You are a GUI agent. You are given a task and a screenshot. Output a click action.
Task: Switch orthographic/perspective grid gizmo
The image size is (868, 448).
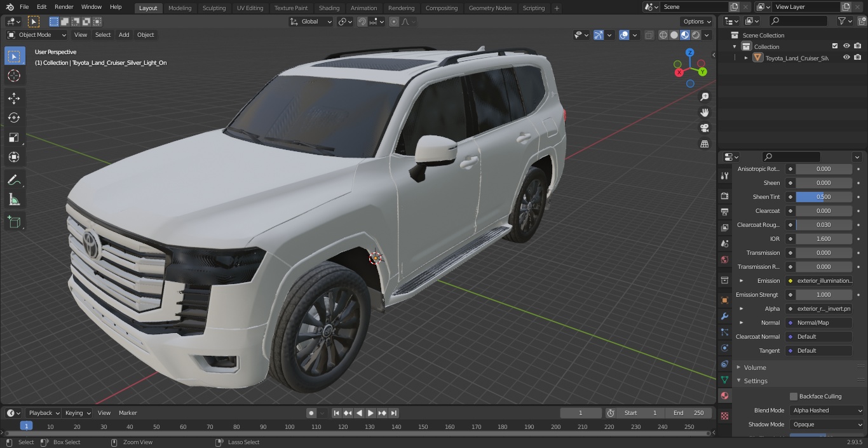[704, 144]
